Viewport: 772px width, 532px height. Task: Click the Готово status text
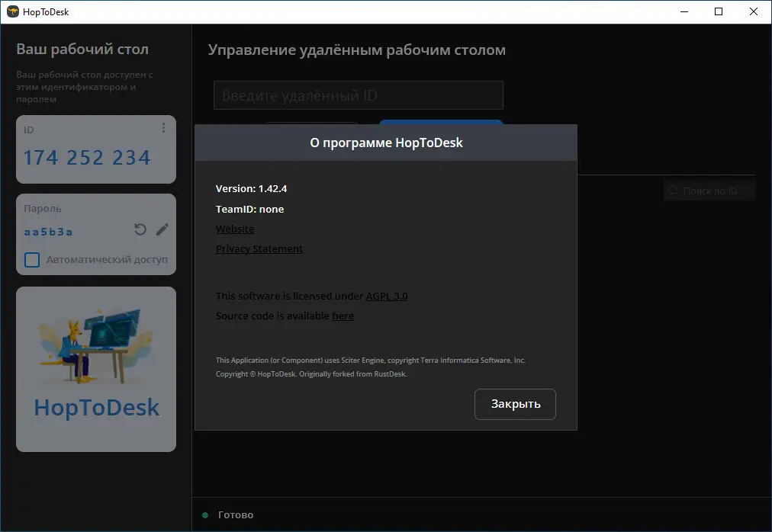point(236,515)
